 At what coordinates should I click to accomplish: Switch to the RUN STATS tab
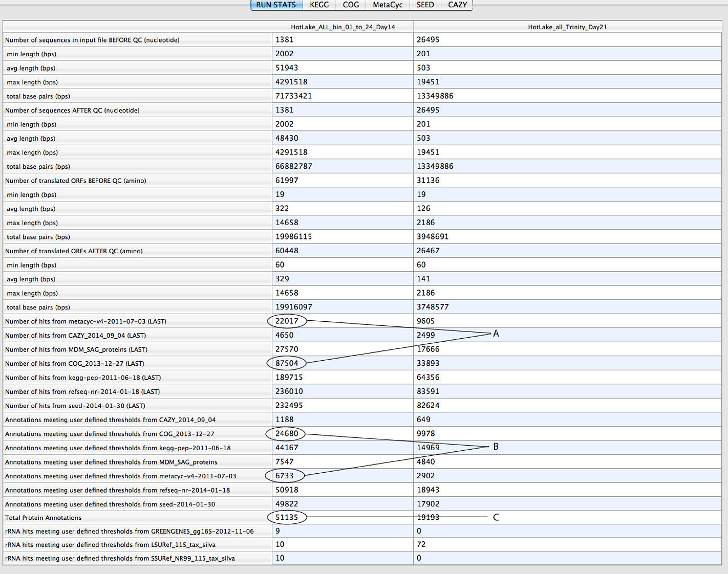(276, 5)
